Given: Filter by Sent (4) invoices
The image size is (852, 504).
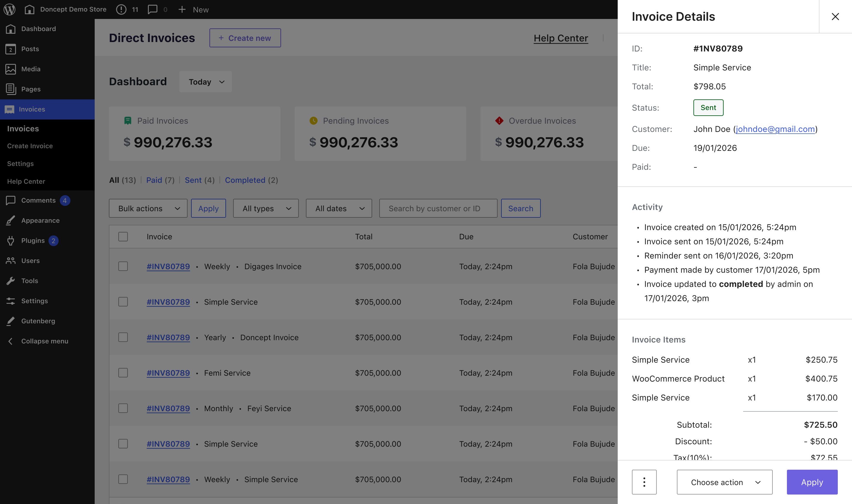Looking at the screenshot, I should tap(200, 180).
